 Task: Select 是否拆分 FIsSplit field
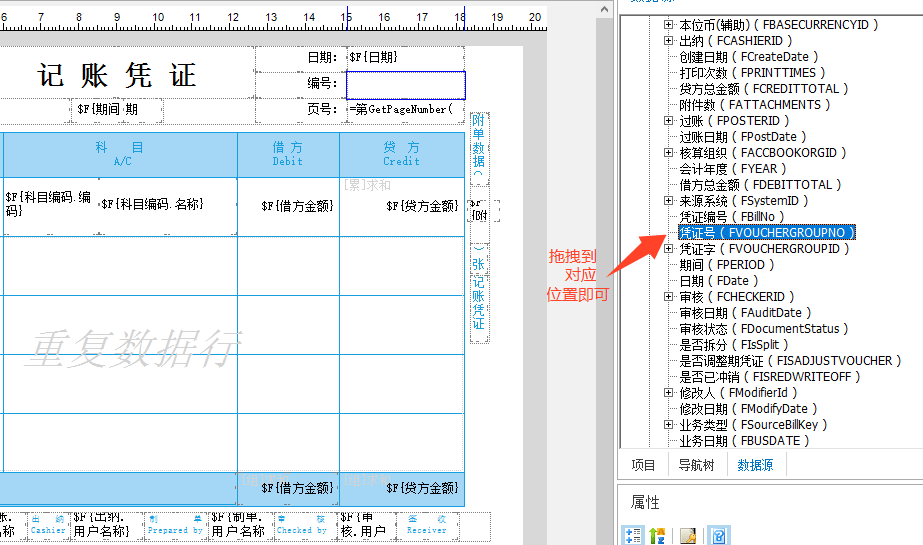tap(733, 344)
